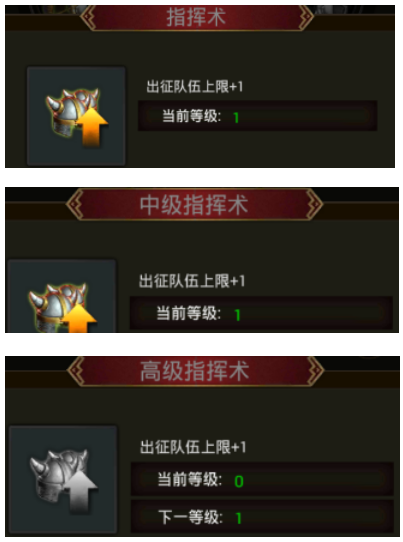Click the 指挥术 red title banner
403x542 pixels.
197,17
